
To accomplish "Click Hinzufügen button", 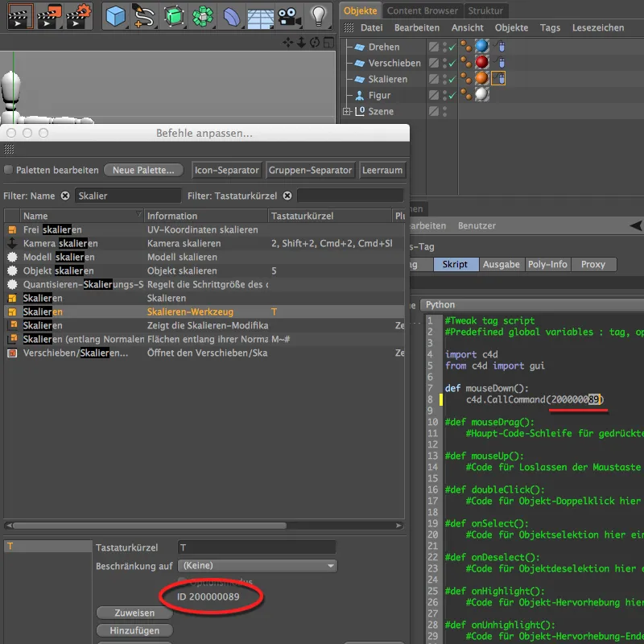I will (x=134, y=630).
